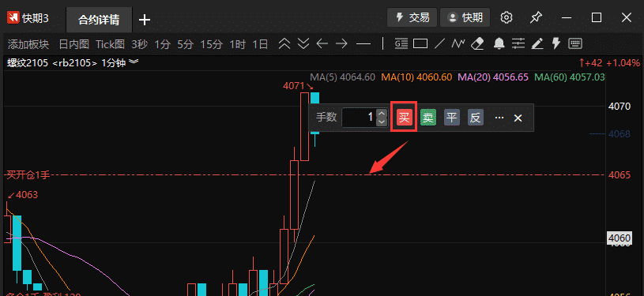Click the 手数 quantity input field
The image size is (644, 296).
[360, 118]
